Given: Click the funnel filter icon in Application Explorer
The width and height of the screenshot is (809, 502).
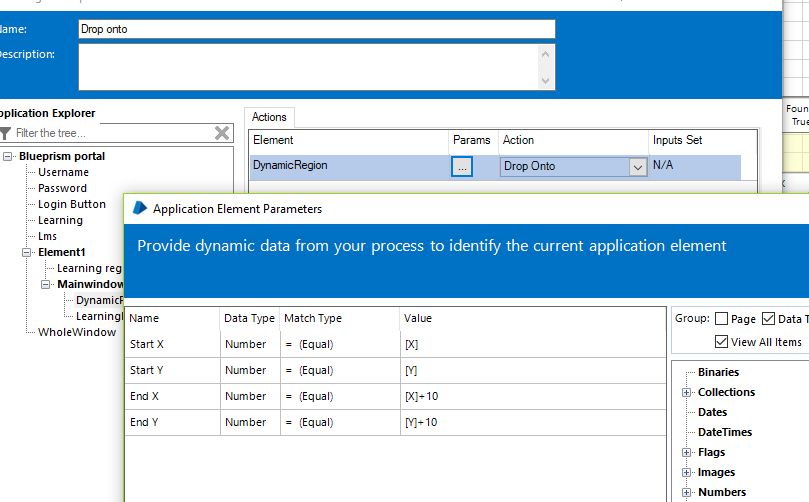Looking at the screenshot, I should pyautogui.click(x=6, y=133).
